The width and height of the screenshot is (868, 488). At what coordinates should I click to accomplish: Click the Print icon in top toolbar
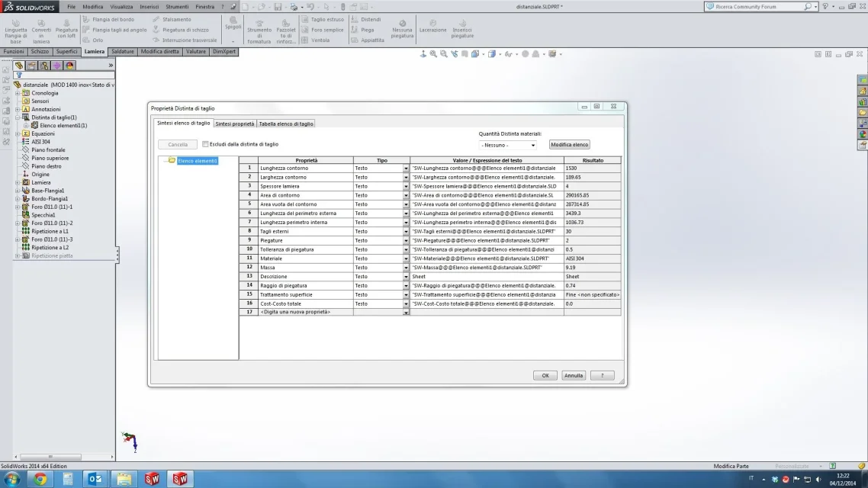(x=294, y=7)
